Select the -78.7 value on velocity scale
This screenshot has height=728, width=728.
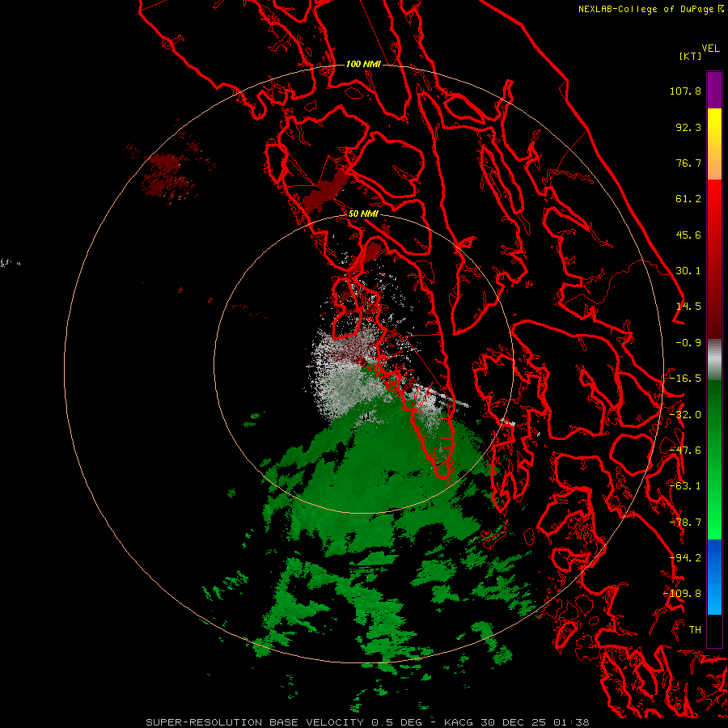[685, 523]
